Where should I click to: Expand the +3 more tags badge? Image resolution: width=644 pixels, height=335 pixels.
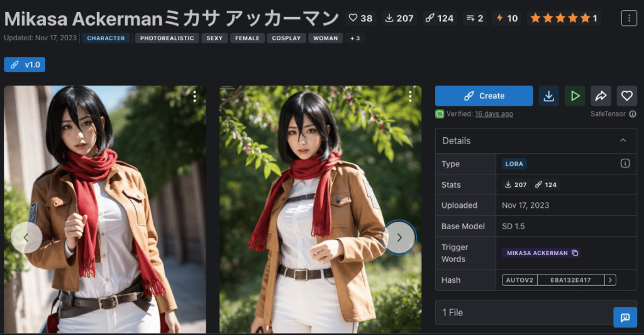click(x=355, y=38)
